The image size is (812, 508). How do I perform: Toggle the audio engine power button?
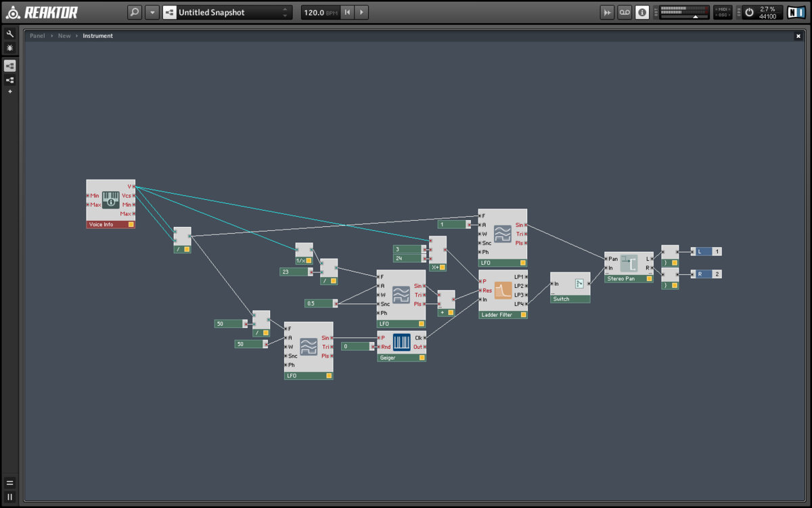coord(749,12)
